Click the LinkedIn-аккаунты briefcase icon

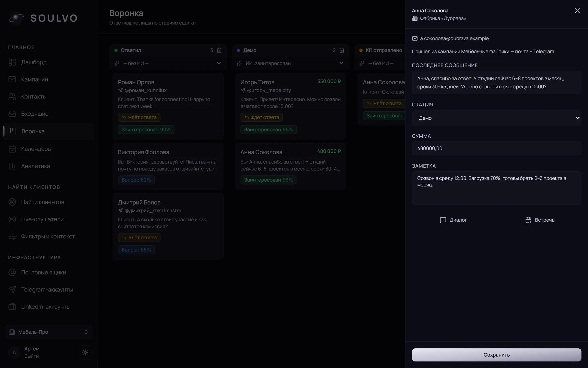coord(12,307)
